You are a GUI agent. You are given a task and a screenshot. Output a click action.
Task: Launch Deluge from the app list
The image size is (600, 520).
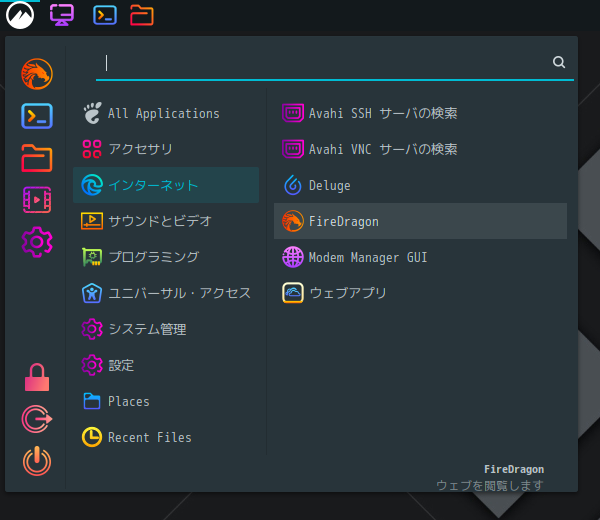pyautogui.click(x=420, y=185)
